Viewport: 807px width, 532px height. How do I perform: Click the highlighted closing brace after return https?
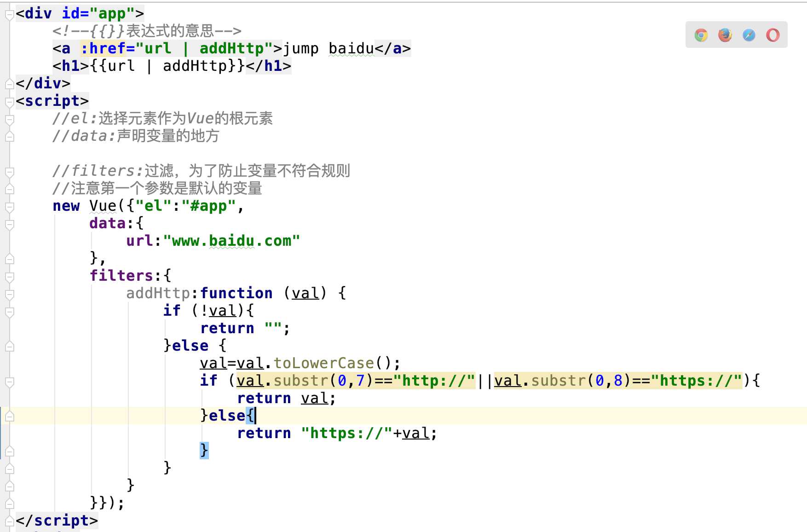[204, 450]
